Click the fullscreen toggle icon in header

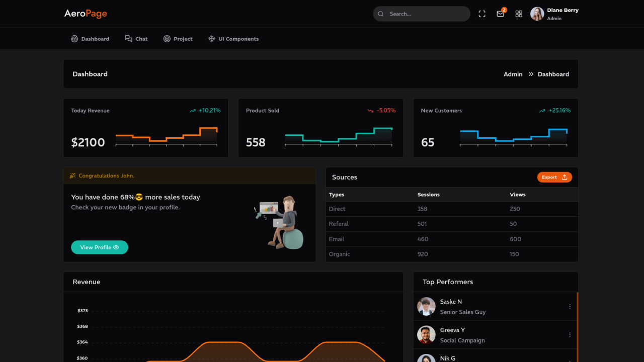[x=482, y=14]
